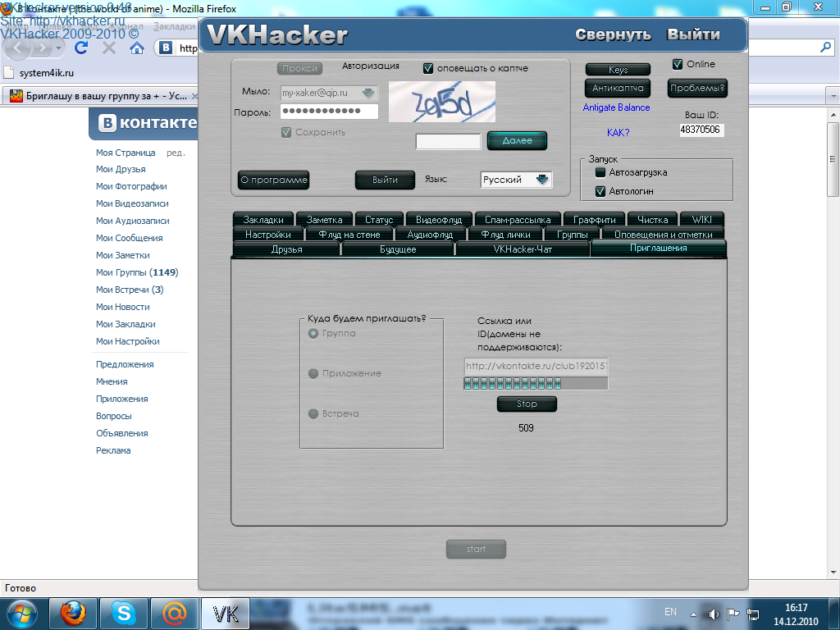Click the Keys button
The image size is (840, 630).
pos(618,70)
